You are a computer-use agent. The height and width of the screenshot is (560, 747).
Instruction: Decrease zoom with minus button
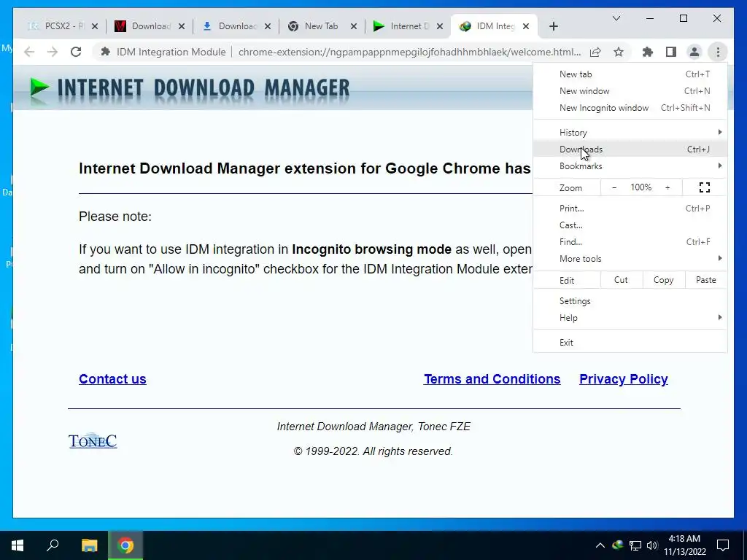614,187
